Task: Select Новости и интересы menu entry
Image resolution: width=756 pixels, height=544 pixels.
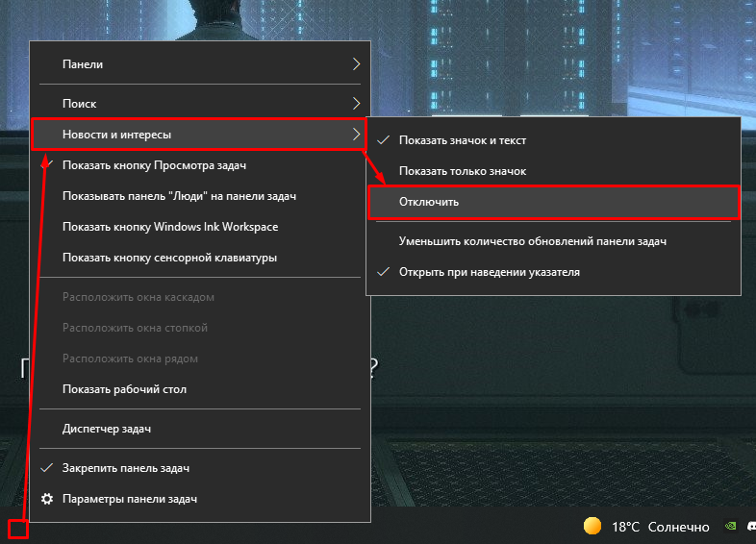Action: pos(199,135)
